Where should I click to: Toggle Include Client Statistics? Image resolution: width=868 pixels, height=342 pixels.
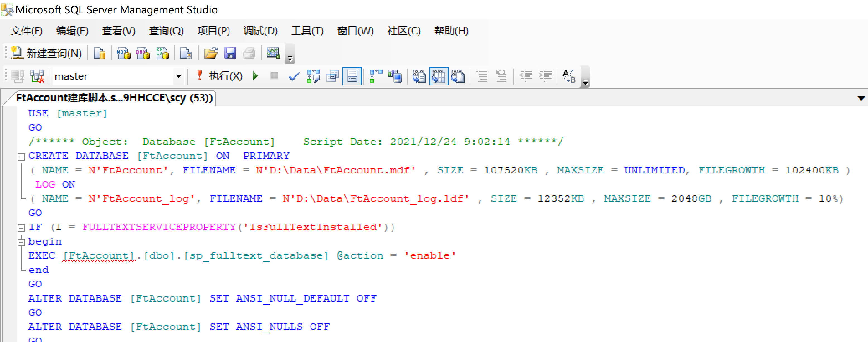[395, 76]
